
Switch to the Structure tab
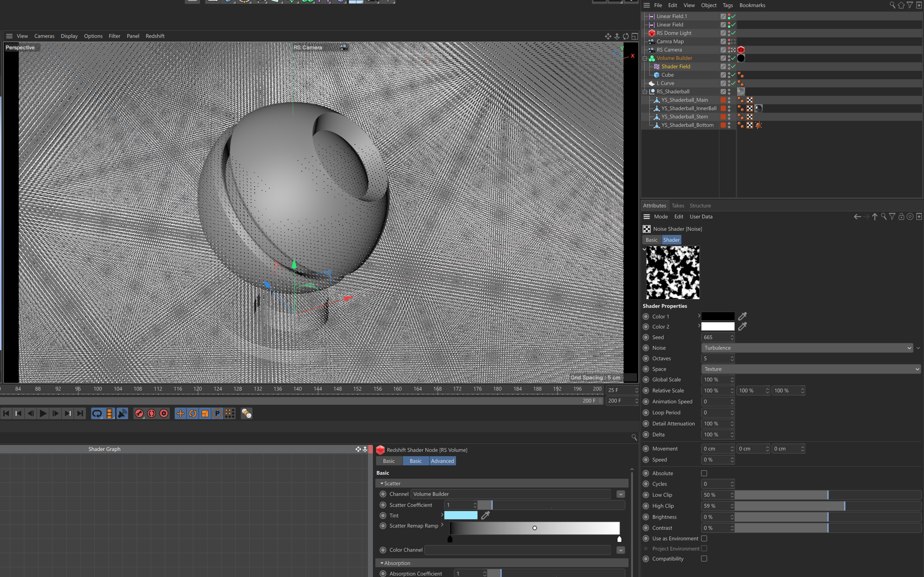[x=700, y=205]
